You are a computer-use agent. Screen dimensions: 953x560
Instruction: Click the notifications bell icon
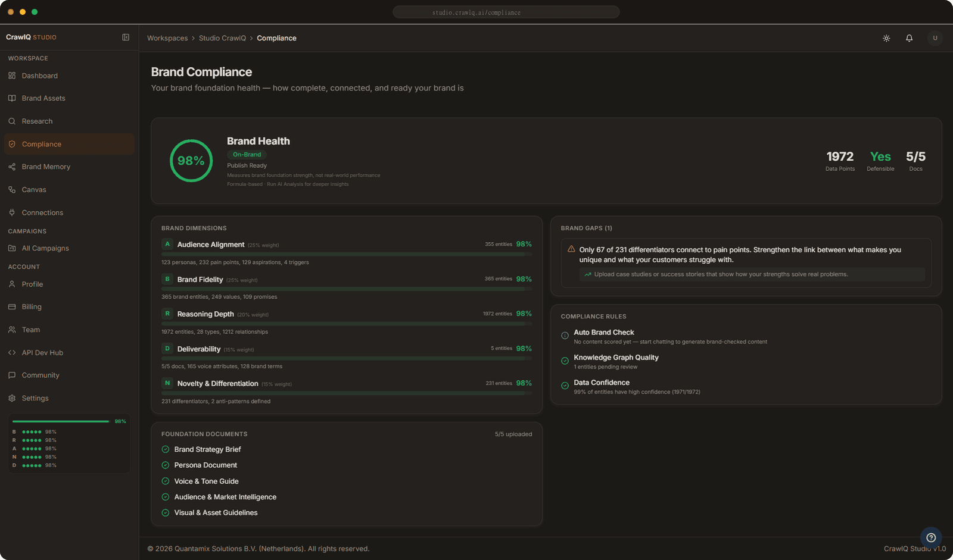pyautogui.click(x=909, y=37)
